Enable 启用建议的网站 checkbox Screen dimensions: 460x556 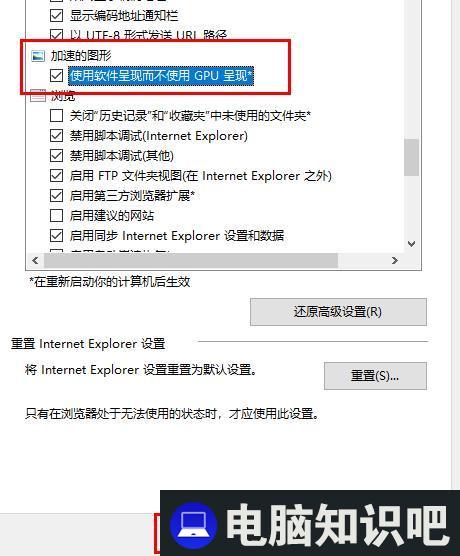56,215
